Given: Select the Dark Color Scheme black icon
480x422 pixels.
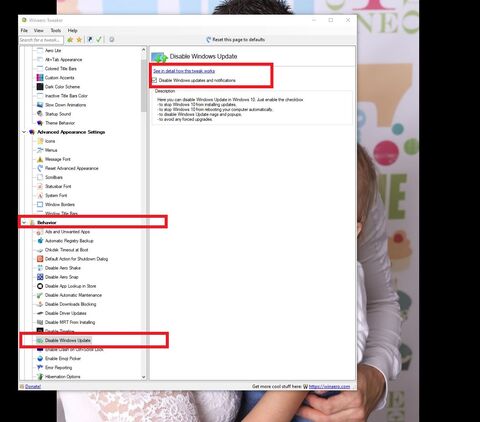Looking at the screenshot, I should pos(40,87).
